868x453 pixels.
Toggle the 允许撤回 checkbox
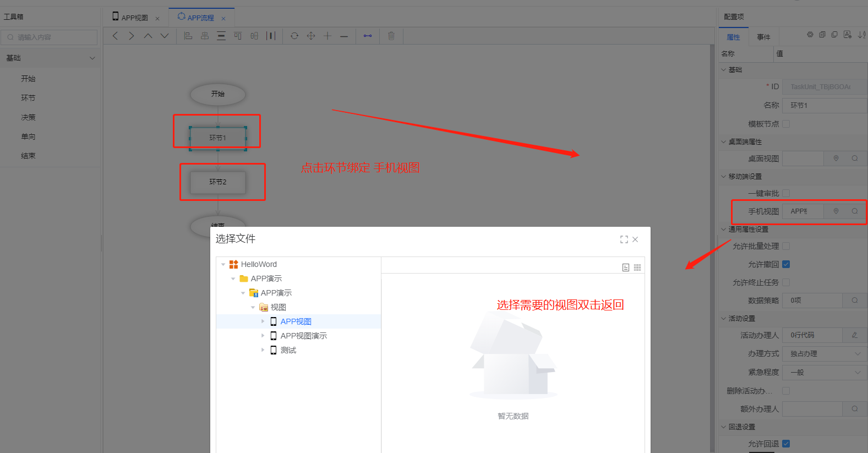[x=786, y=264]
